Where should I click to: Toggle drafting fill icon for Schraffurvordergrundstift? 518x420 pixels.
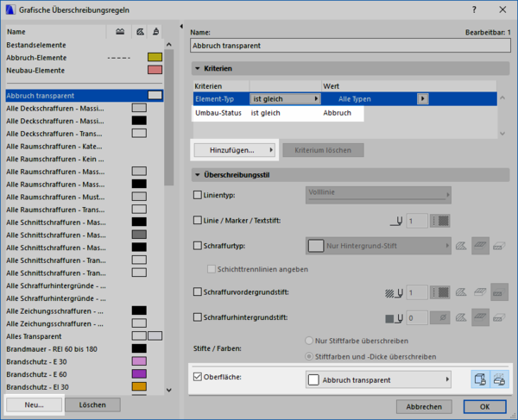pyautogui.click(x=461, y=292)
